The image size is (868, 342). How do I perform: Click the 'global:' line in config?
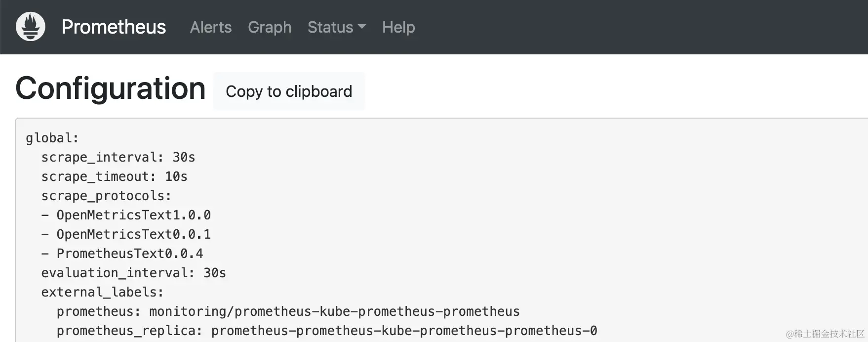click(52, 138)
